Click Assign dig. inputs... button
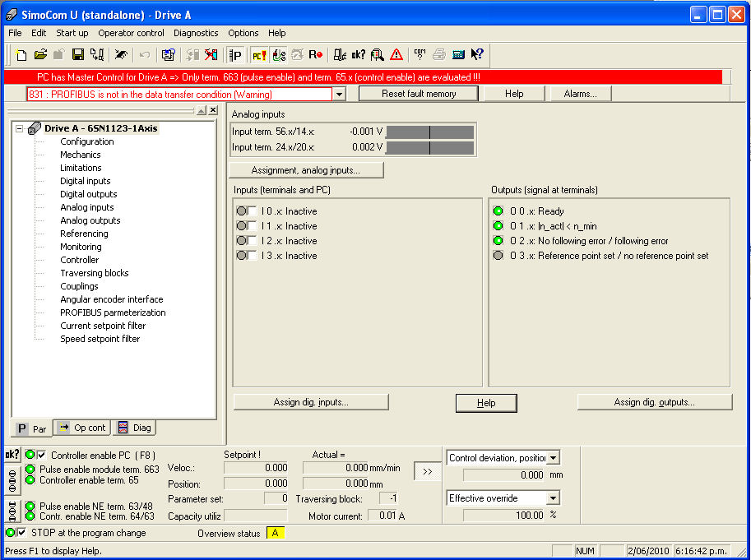Viewport: 751px width, 560px height. point(311,402)
